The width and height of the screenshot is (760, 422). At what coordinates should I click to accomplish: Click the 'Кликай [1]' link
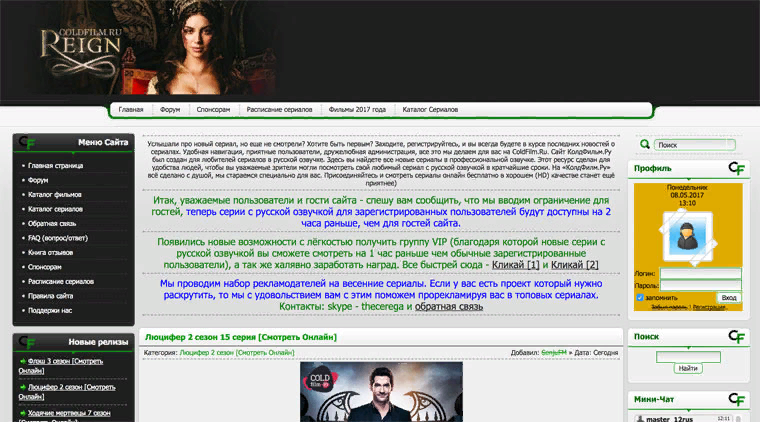(515, 265)
